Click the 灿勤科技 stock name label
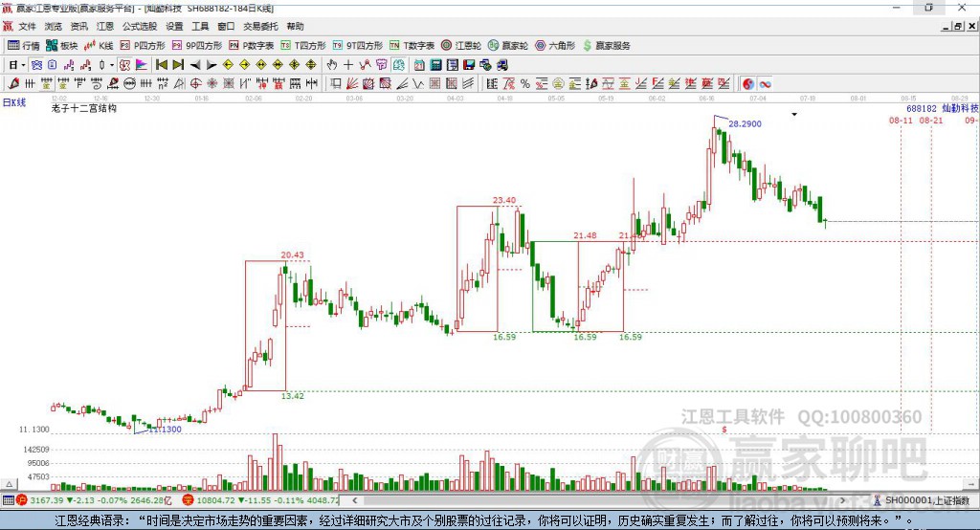 [960, 108]
